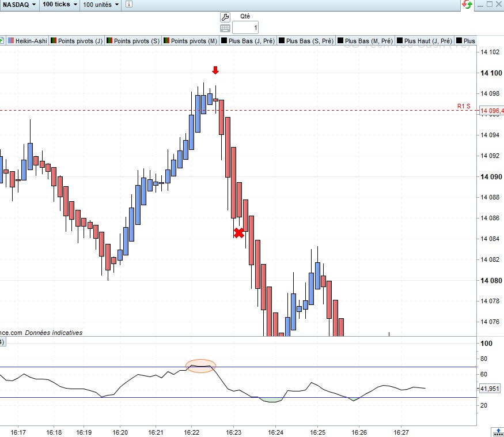The width and height of the screenshot is (504, 437).
Task: Click the info icon in the top bar
Action: [x=129, y=4]
